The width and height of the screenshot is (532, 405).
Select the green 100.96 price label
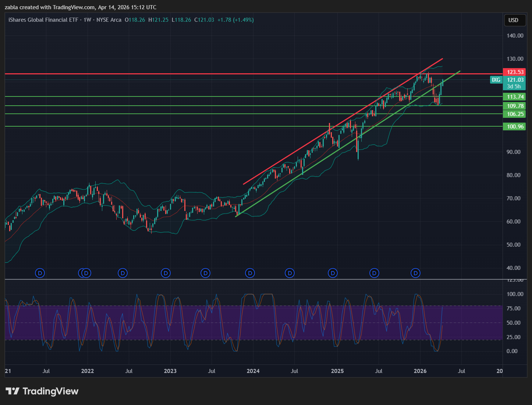point(515,127)
